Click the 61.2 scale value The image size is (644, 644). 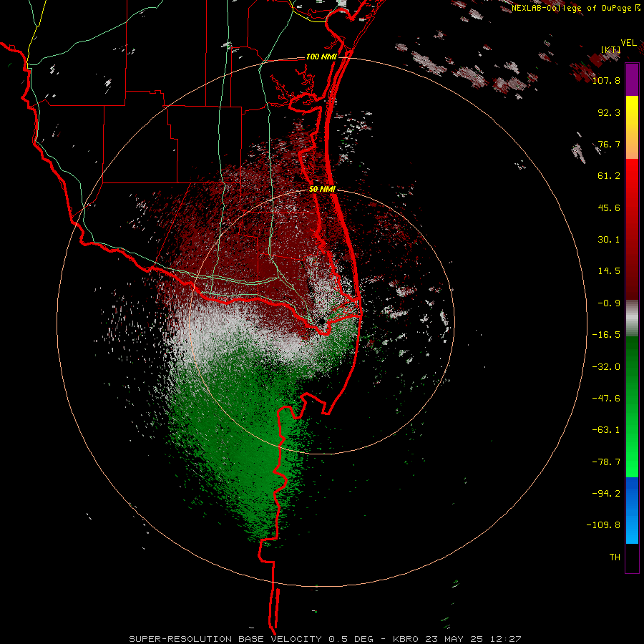(609, 176)
